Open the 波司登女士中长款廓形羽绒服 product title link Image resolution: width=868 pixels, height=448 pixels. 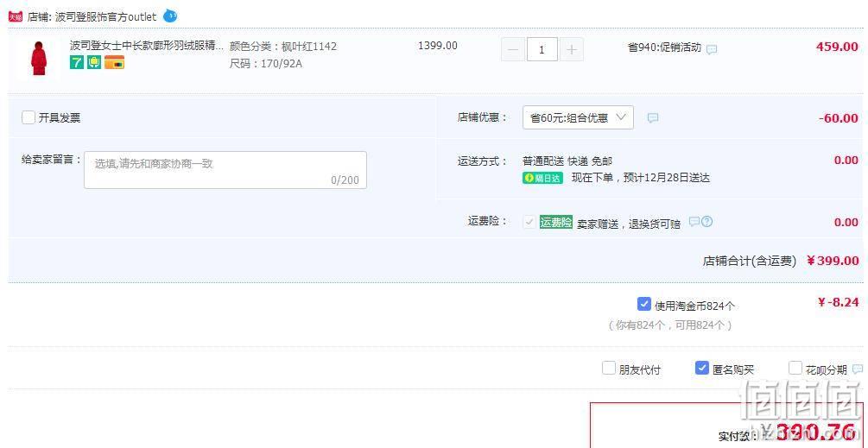pos(147,46)
